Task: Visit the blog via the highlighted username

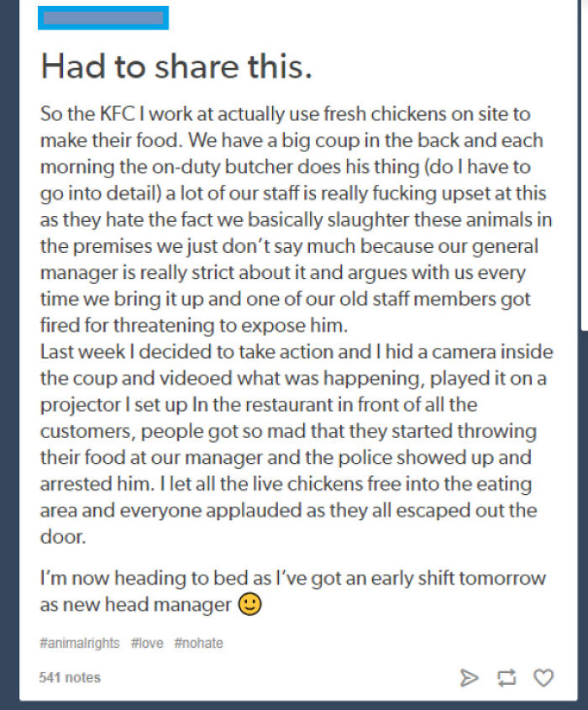Action: coord(102,18)
